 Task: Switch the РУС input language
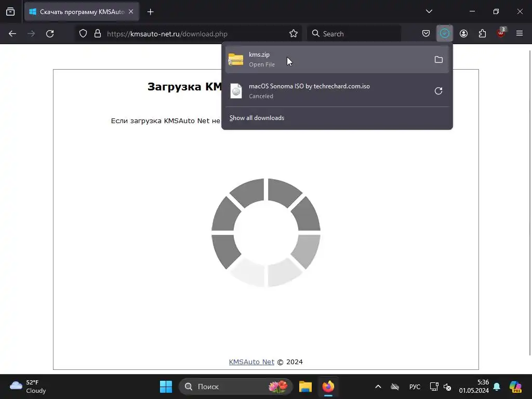(415, 387)
